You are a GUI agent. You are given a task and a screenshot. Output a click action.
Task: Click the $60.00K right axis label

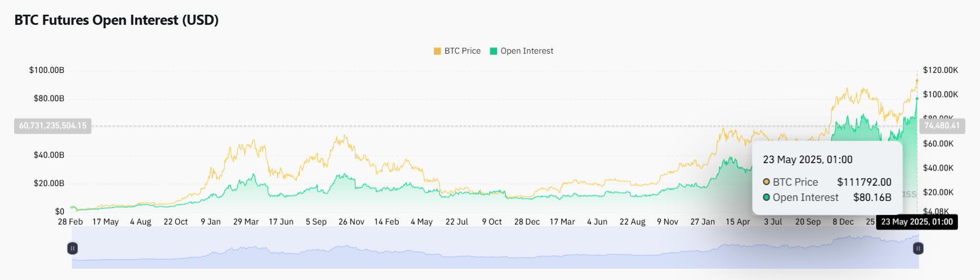tap(938, 143)
